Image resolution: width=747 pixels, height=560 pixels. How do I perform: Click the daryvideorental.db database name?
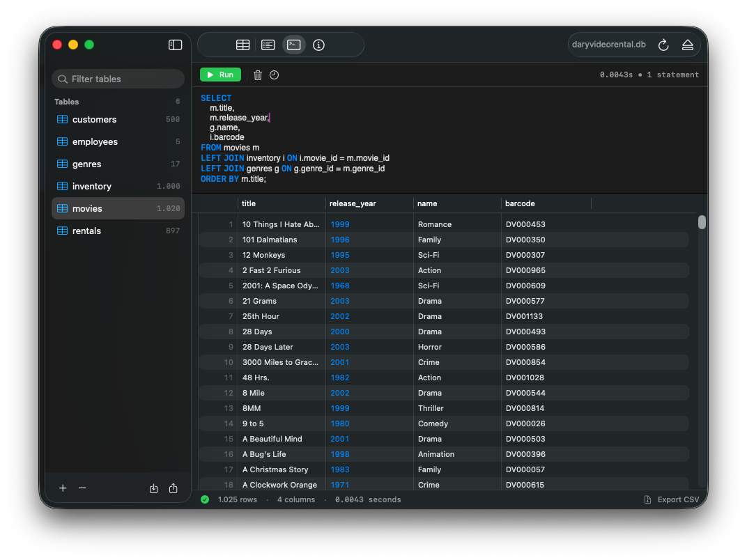point(609,45)
